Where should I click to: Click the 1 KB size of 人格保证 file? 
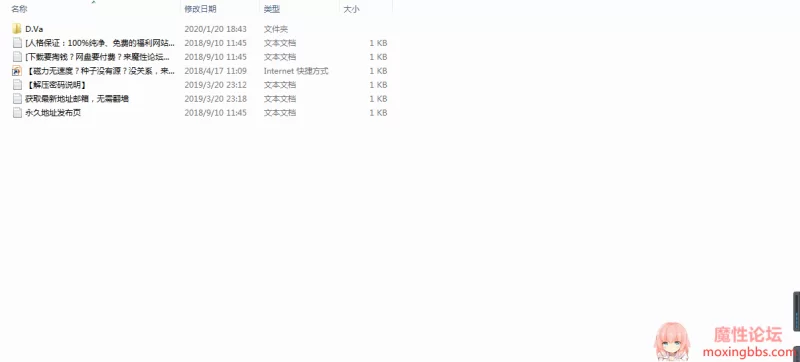click(x=378, y=43)
